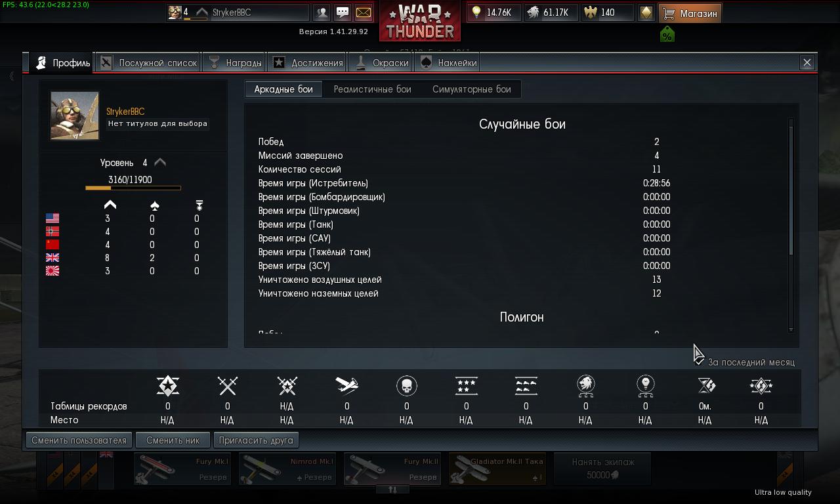Click the green discount percent tag
Image resolution: width=840 pixels, height=504 pixels.
667,35
